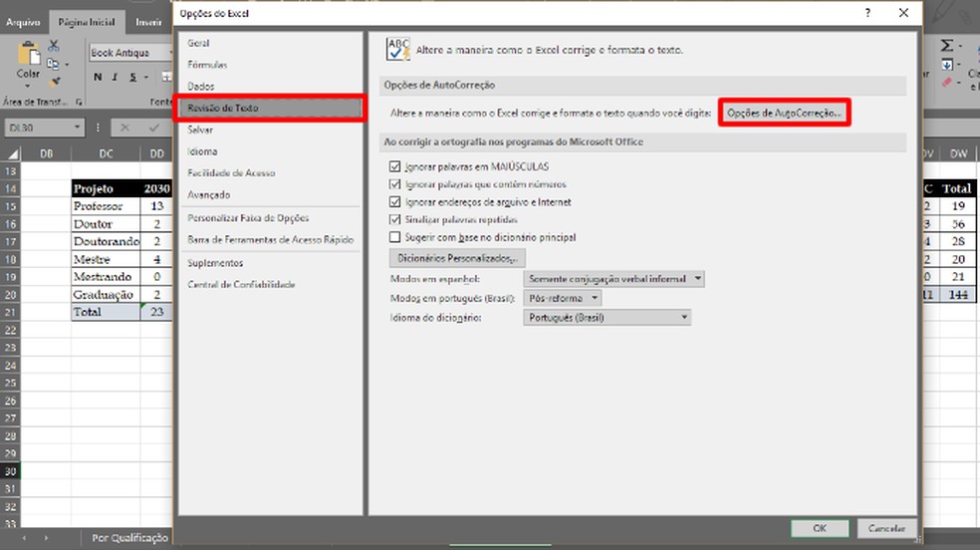Click the formula bar cancel X icon

[124, 128]
